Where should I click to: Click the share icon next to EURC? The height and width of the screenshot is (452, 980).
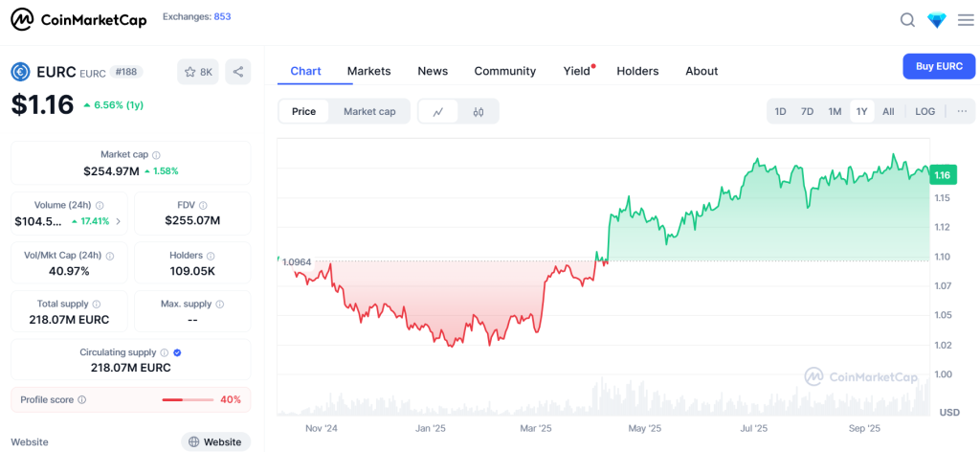coord(238,72)
